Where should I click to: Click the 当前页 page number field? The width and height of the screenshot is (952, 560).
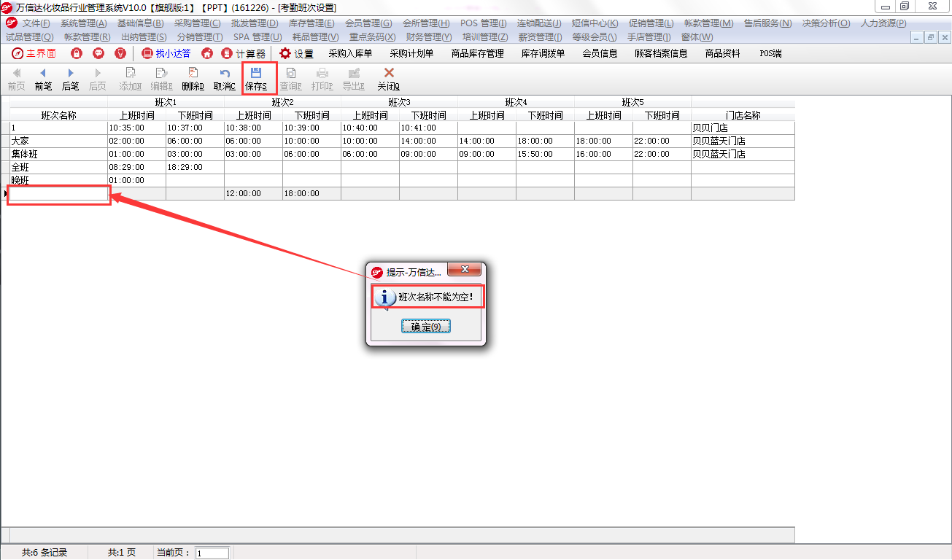212,553
